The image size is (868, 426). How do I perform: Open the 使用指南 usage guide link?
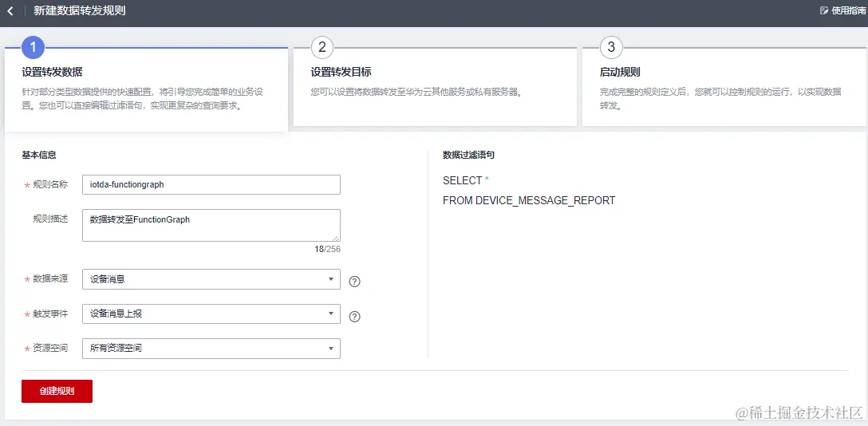click(843, 10)
